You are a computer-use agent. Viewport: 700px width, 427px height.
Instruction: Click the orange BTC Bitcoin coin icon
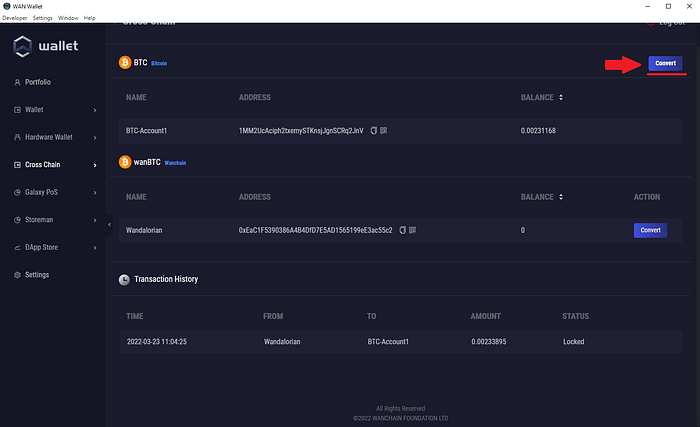(x=125, y=62)
